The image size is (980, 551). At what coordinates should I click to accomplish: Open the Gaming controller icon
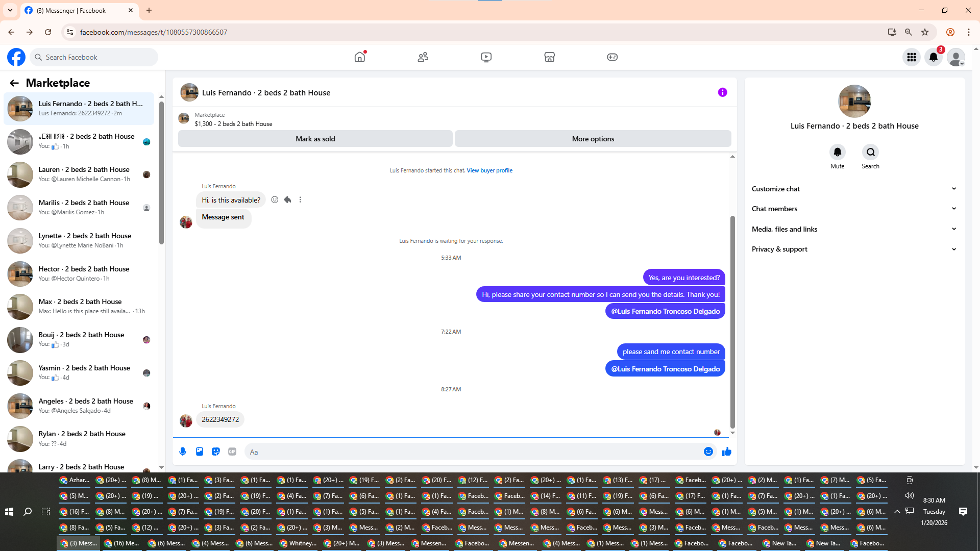click(612, 57)
